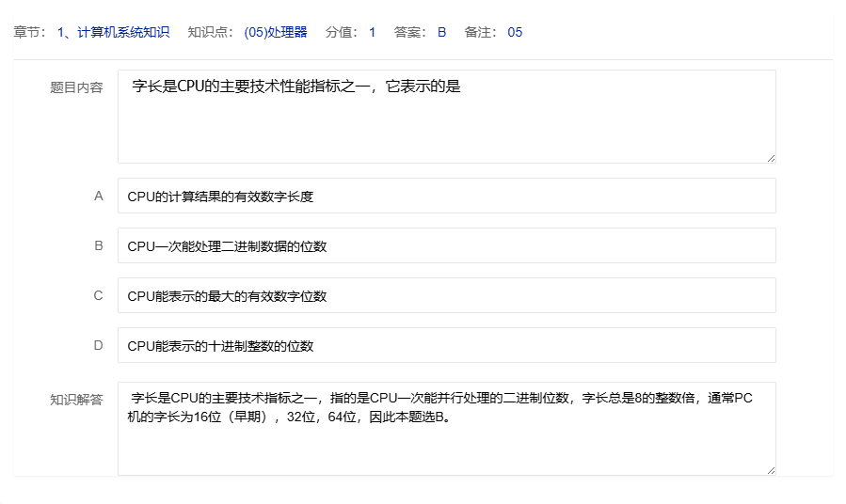Click the 题目内容 field label
The image size is (846, 504).
(76, 87)
